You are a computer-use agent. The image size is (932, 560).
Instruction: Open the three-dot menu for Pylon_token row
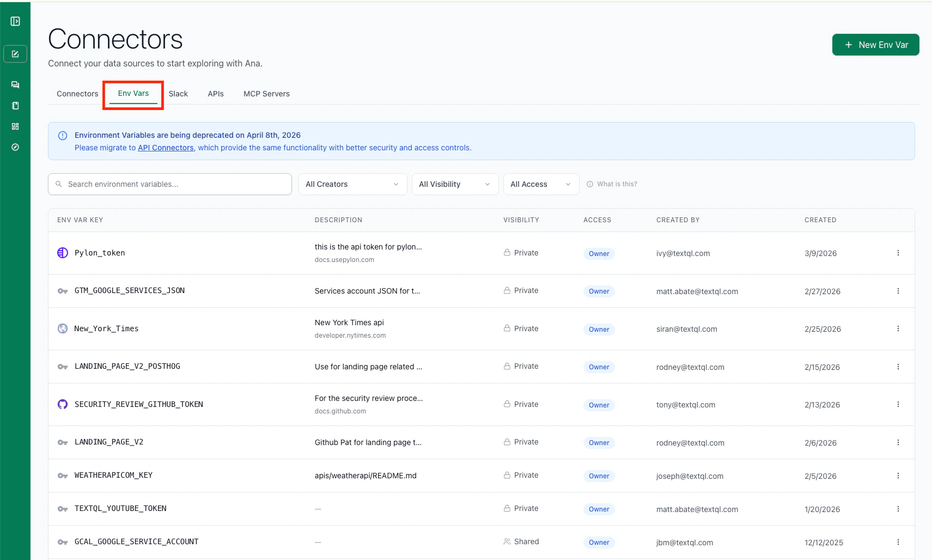[x=898, y=253]
